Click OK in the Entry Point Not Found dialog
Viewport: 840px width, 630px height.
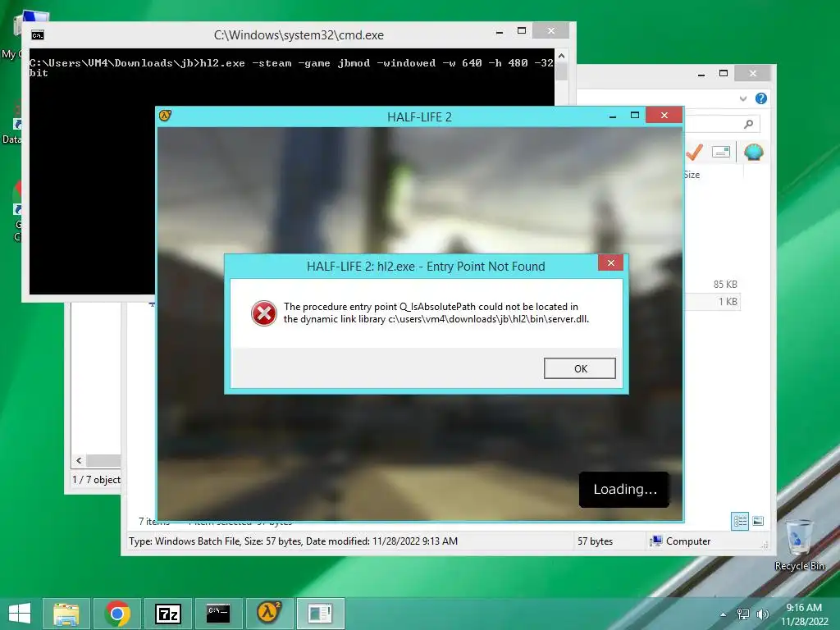tap(580, 368)
